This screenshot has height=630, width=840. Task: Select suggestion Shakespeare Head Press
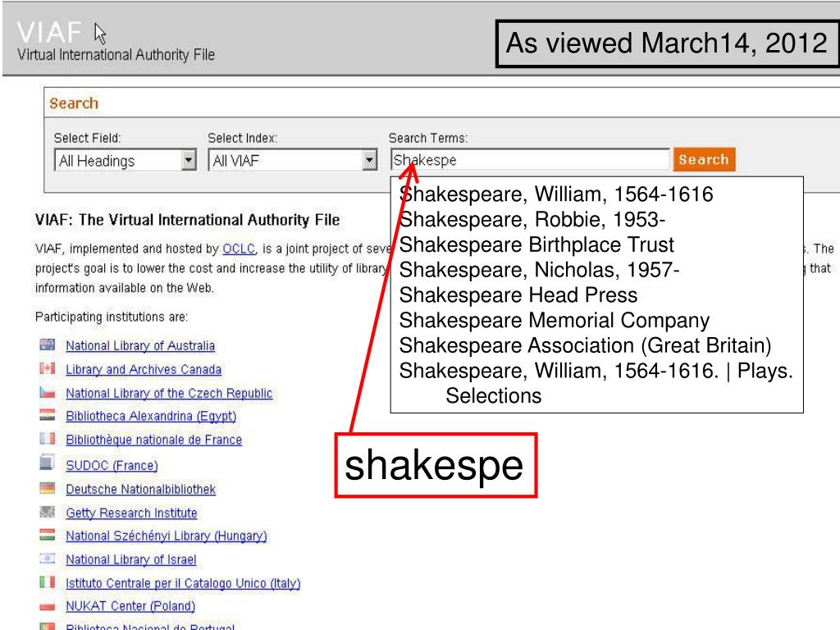518,294
